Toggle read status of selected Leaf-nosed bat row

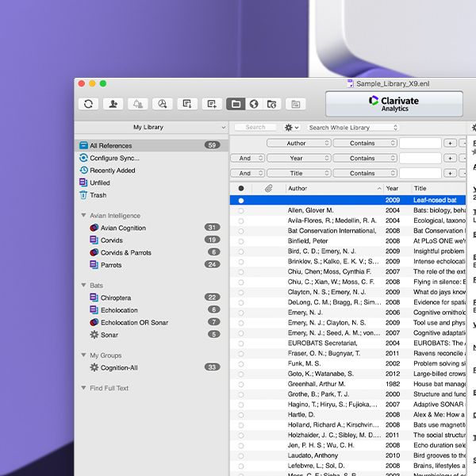pyautogui.click(x=241, y=201)
